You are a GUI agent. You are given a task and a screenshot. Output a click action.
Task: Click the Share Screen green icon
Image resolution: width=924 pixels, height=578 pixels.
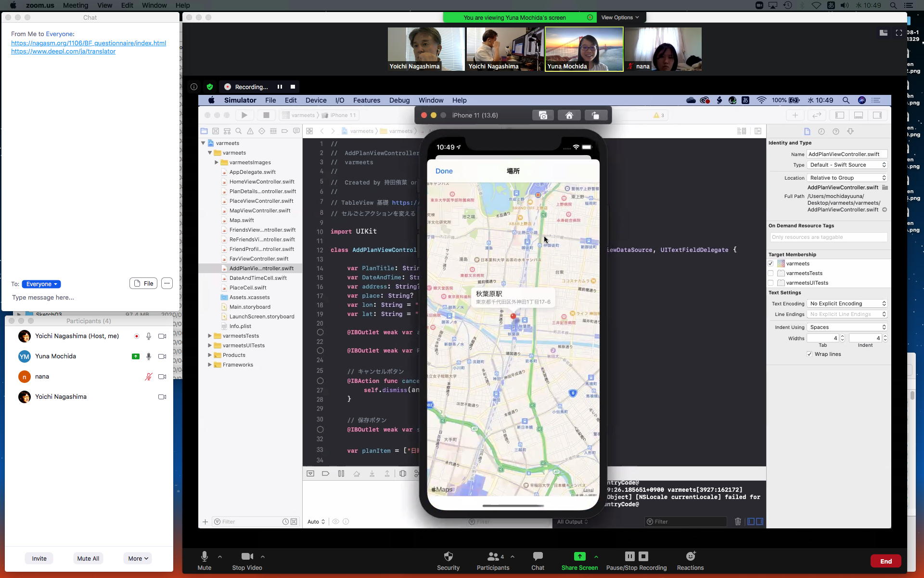[579, 557]
